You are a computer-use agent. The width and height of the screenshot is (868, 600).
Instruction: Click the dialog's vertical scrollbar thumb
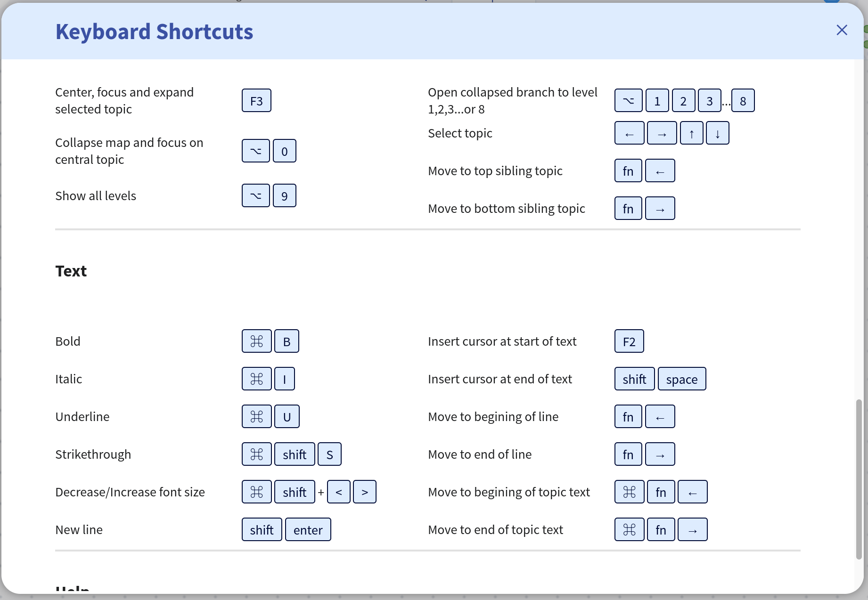click(859, 479)
